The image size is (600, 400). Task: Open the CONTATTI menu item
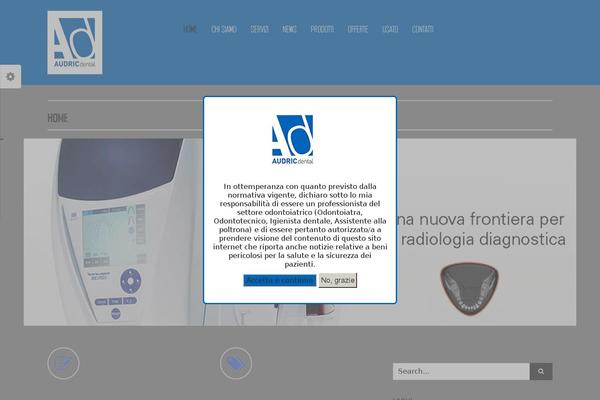[x=422, y=29]
